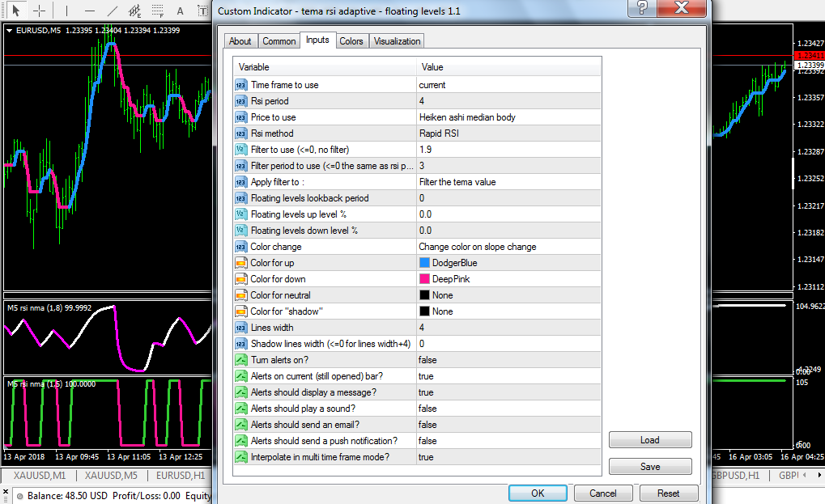Viewport: 825px width, 504px height.
Task: Open the Visualization tab
Action: (397, 41)
